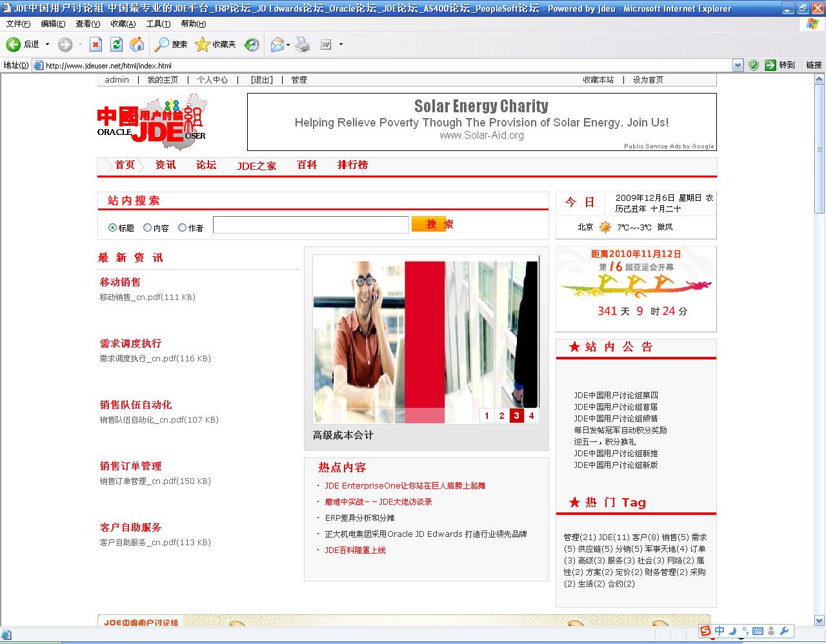Viewport: 826px width, 644px height.
Task: Stop page loading with the red X icon
Action: [96, 45]
